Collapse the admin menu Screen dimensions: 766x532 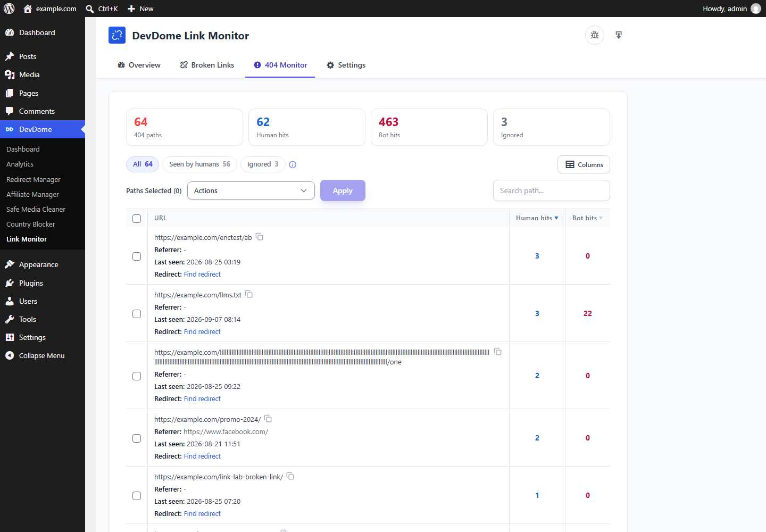43,355
